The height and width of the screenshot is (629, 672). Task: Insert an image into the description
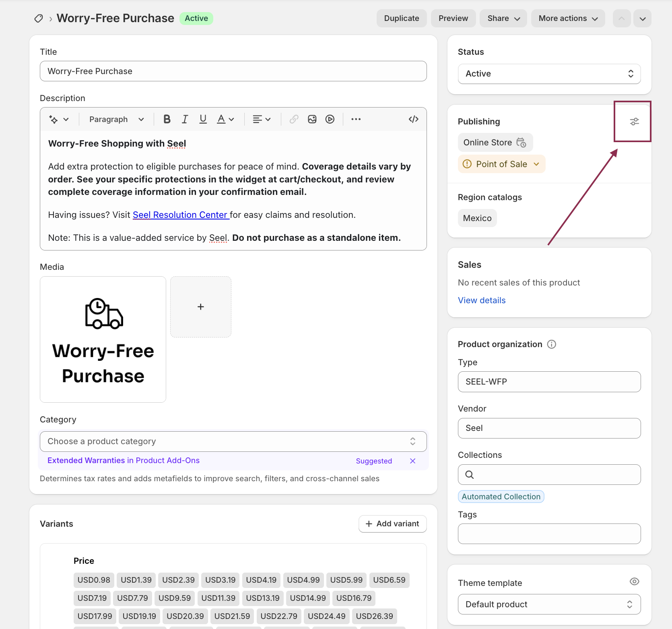[x=312, y=119]
